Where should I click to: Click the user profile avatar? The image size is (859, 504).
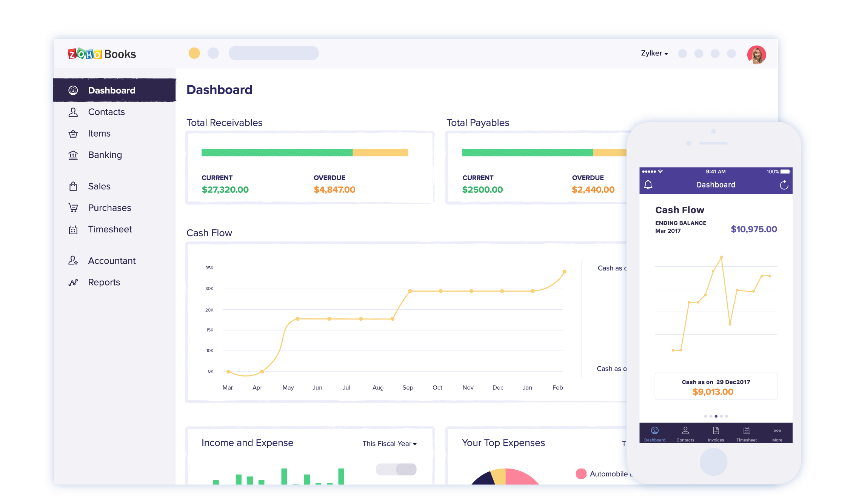pyautogui.click(x=756, y=55)
